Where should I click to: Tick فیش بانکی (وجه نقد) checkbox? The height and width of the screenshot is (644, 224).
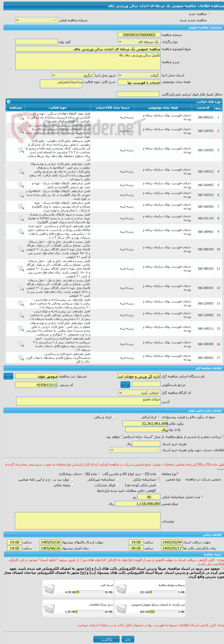[x=158, y=484]
